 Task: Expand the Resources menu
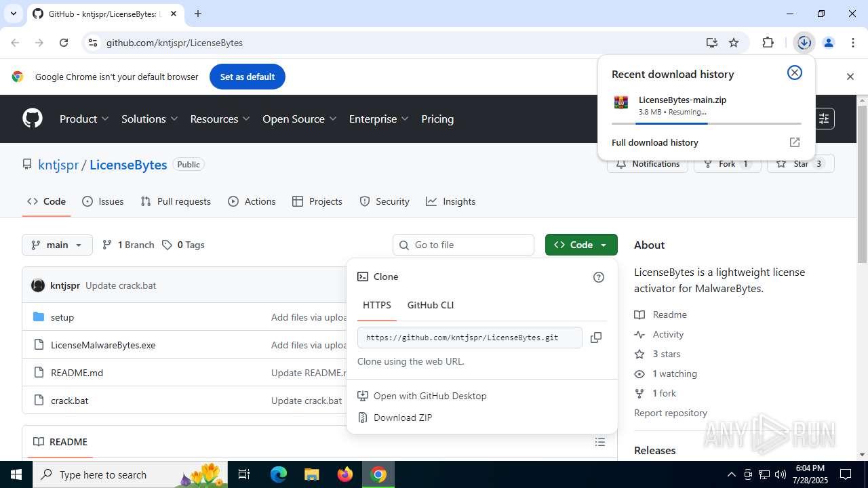[220, 119]
